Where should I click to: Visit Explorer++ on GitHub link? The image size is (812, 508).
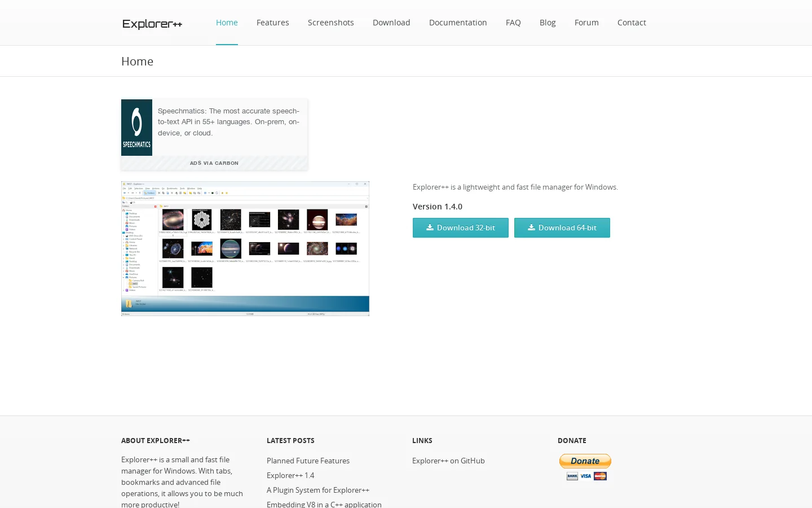pos(448,461)
